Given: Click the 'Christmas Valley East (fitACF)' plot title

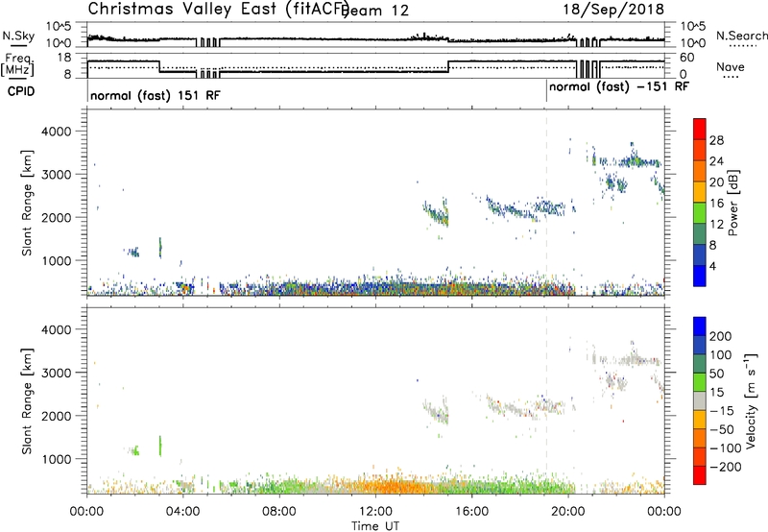Looking at the screenshot, I should click(x=219, y=10).
